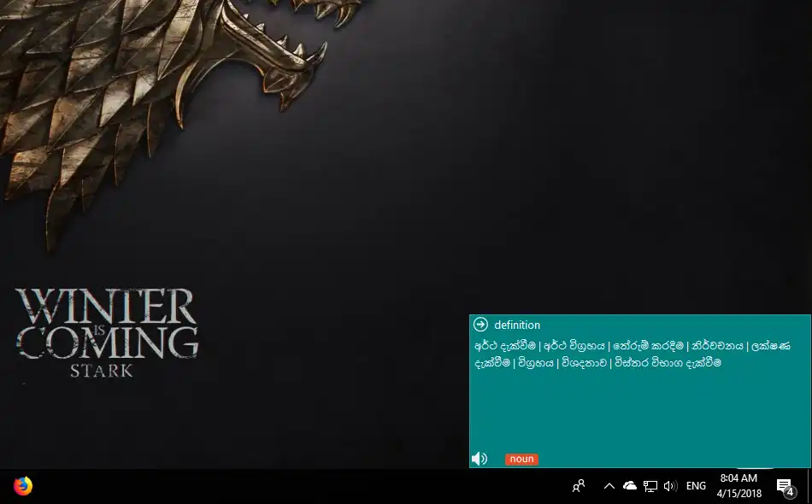Open network settings tray icon

pos(650,486)
